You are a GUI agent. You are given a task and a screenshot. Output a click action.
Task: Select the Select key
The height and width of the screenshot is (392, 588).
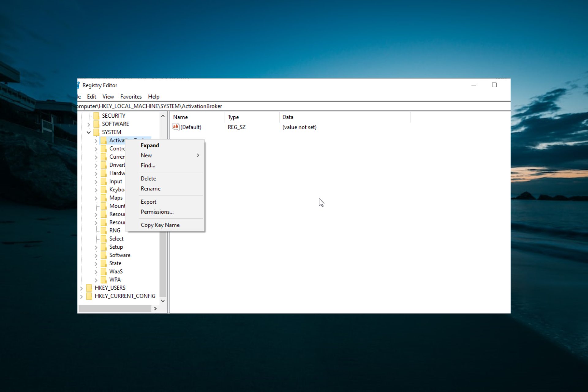coord(116,239)
